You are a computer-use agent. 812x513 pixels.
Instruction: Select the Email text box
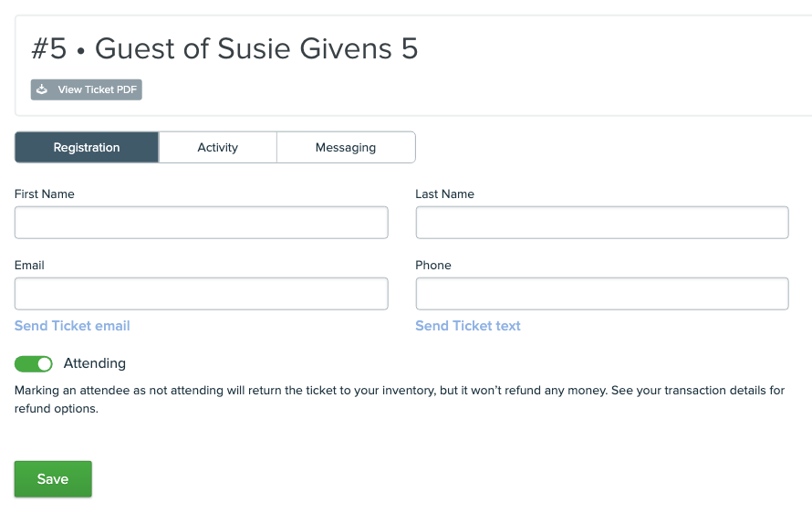click(x=201, y=294)
